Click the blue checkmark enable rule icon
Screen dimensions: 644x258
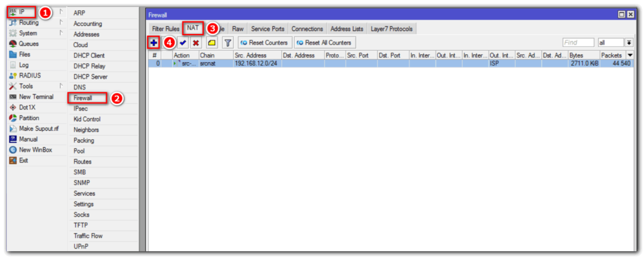point(183,42)
